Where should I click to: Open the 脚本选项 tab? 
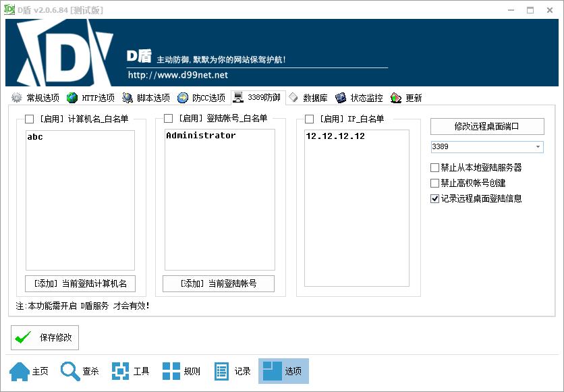(146, 98)
